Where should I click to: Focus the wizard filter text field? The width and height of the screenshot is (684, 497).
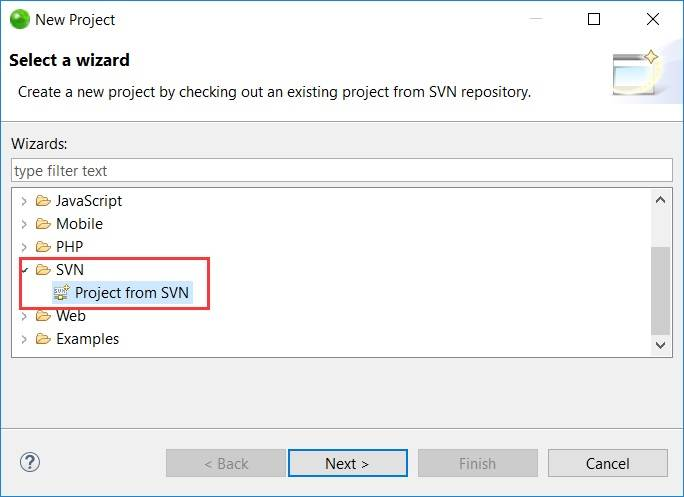(342, 170)
